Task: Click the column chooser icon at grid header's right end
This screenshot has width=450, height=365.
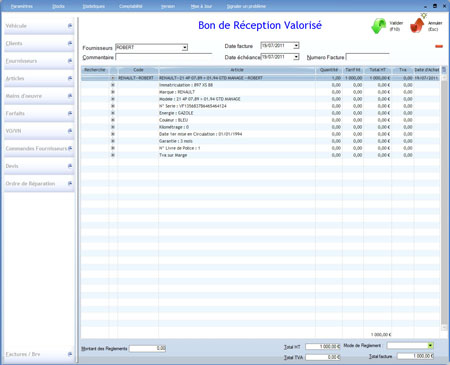Action: pos(444,70)
